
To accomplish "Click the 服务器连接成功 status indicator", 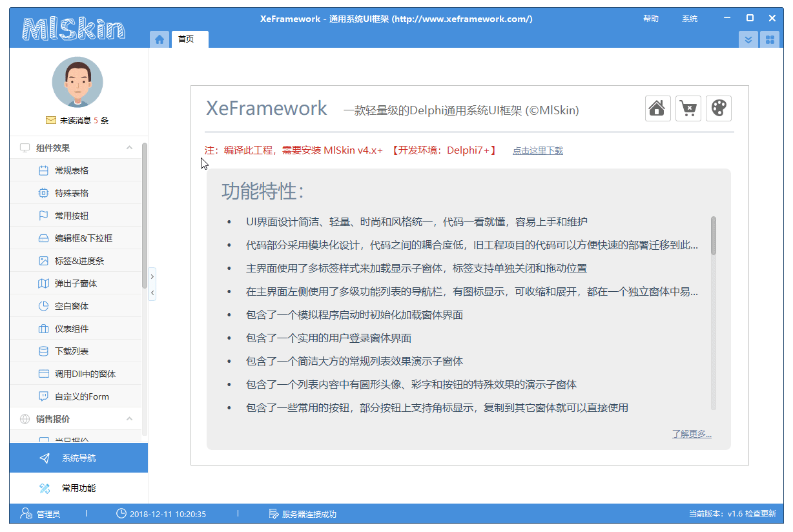I will pyautogui.click(x=303, y=514).
